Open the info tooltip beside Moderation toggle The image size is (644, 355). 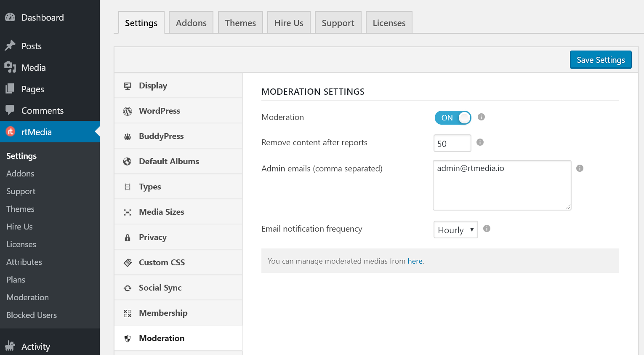pos(481,117)
